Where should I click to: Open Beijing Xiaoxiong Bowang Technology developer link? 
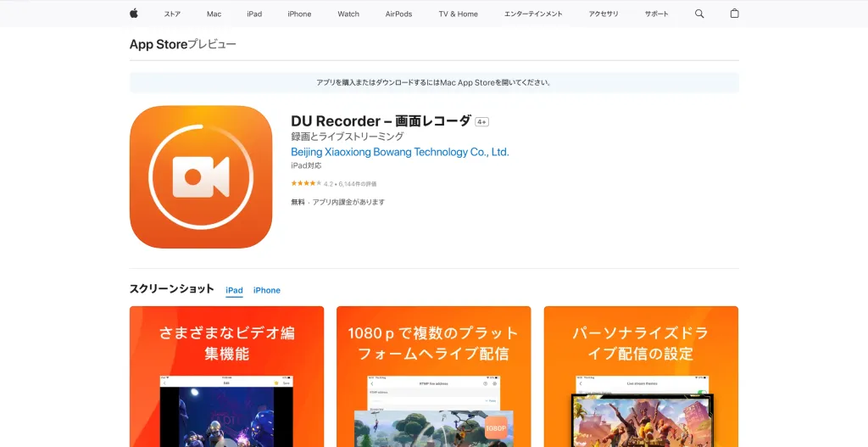point(400,152)
